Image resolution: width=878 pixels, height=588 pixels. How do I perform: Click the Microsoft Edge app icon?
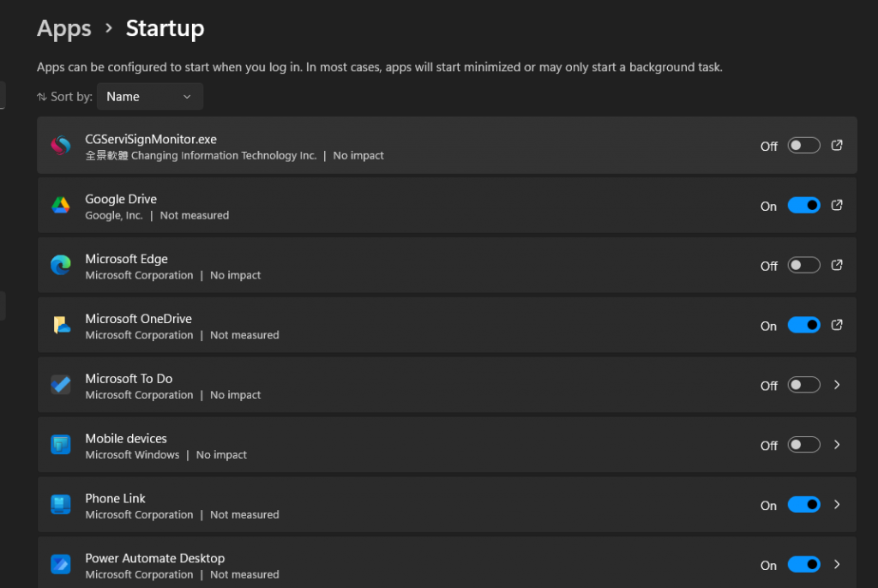pos(60,266)
